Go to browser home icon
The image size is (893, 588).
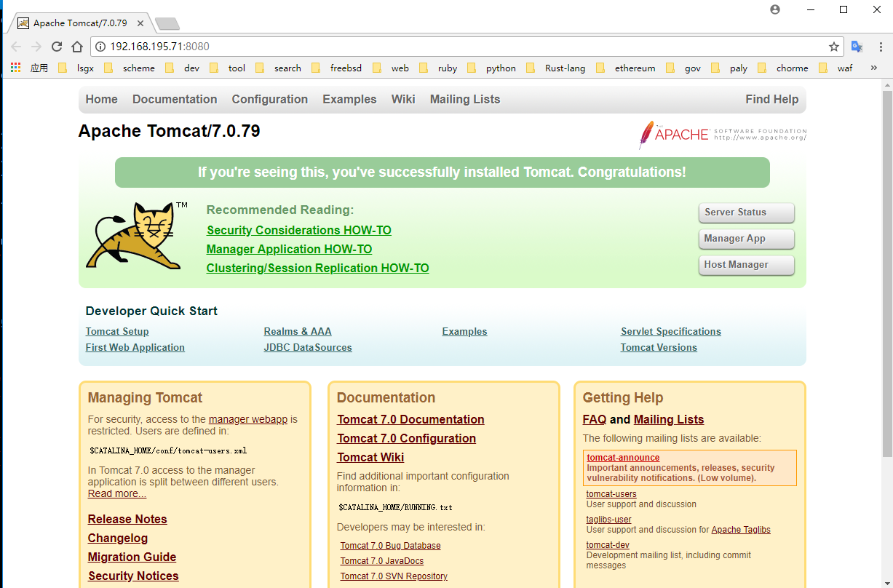click(x=77, y=47)
